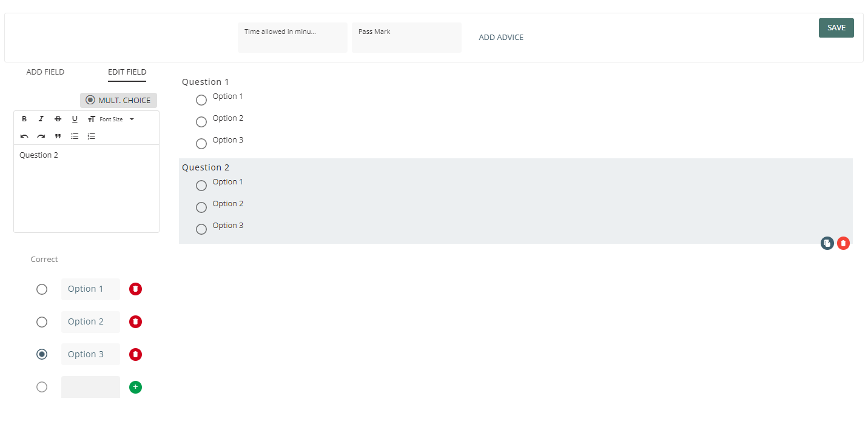The height and width of the screenshot is (447, 868).
Task: Select Option 3 radio under Question 1
Action: pos(201,144)
